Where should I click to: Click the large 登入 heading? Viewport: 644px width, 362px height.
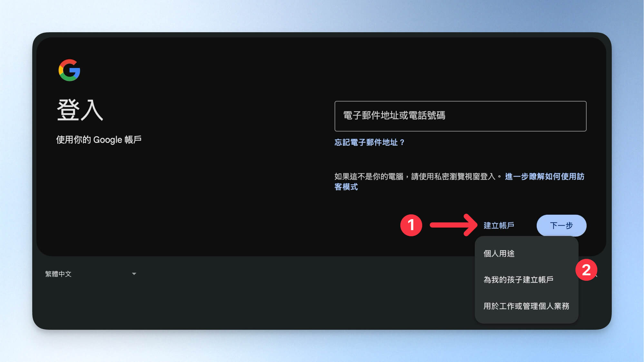[x=80, y=110]
